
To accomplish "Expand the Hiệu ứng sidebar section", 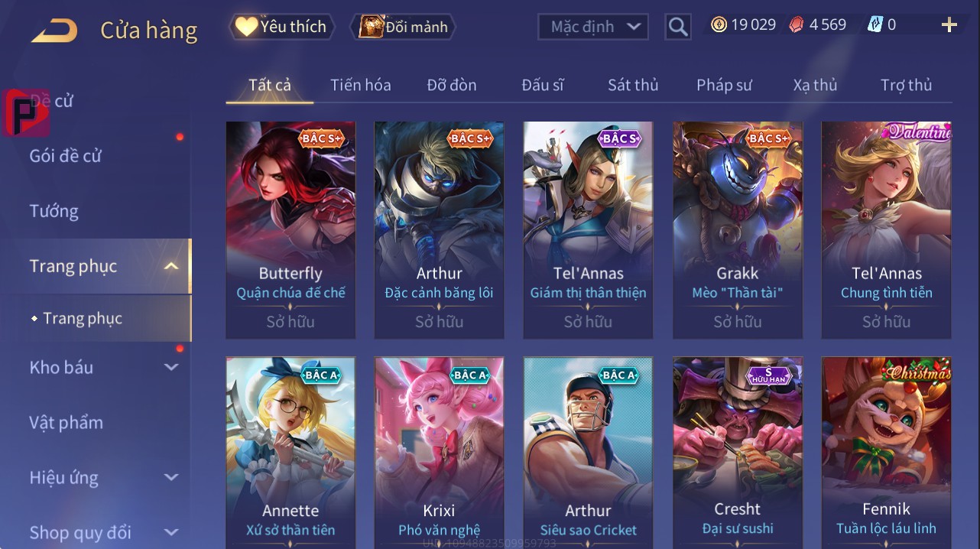I will click(171, 477).
